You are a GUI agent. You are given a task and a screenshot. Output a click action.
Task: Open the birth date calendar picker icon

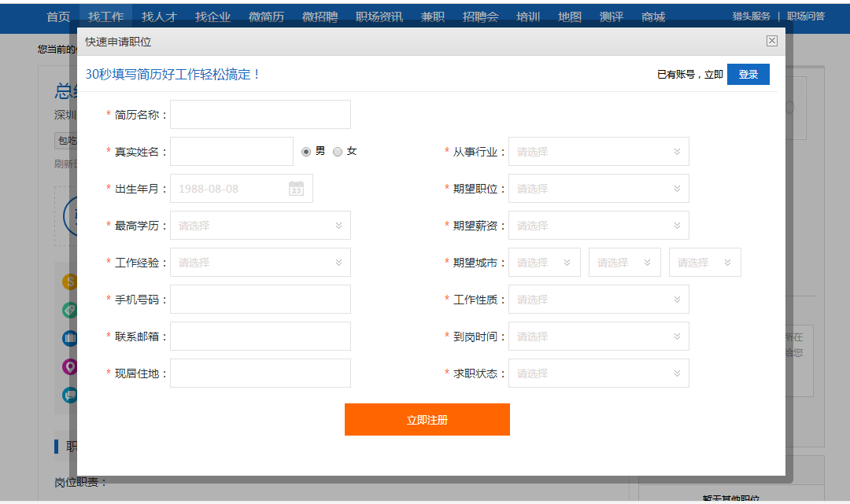coord(296,189)
